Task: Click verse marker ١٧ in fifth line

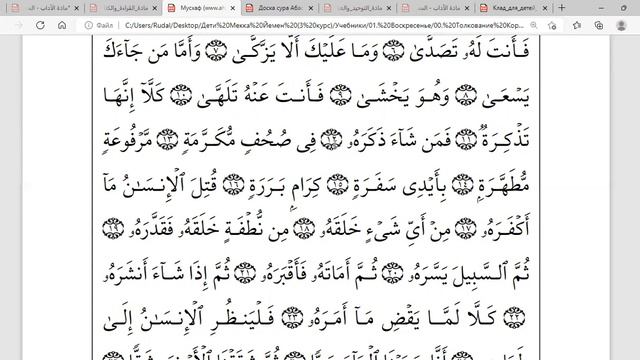Action: [x=466, y=229]
